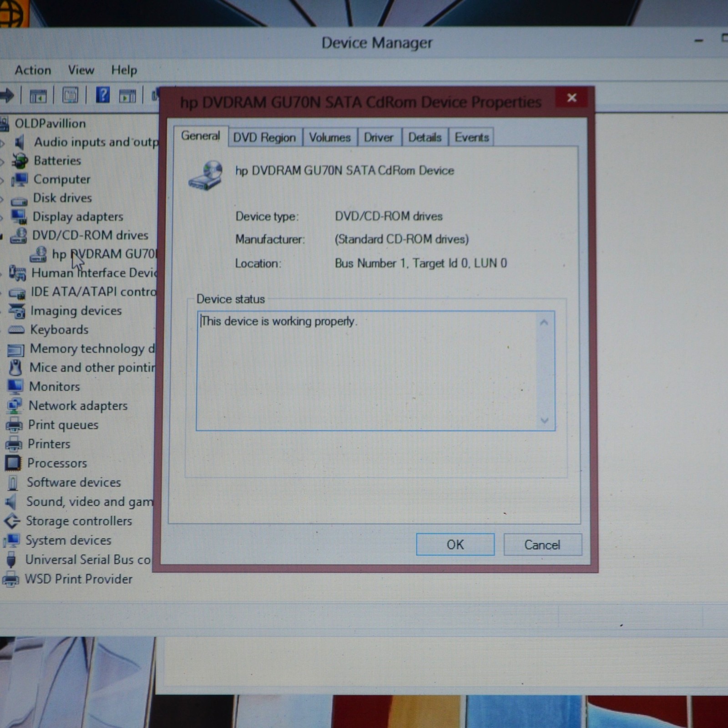728x728 pixels.
Task: Select the Mice and other pointing devices icon
Action: click(x=15, y=368)
